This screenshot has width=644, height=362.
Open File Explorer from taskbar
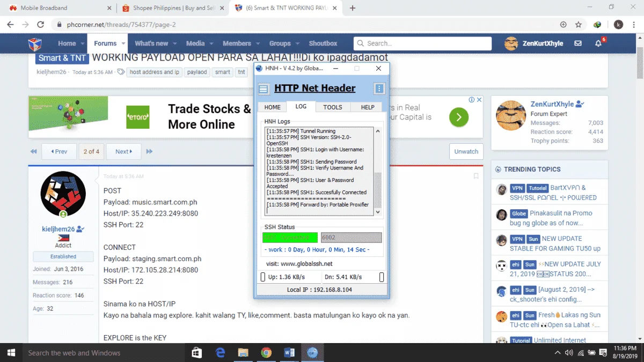(x=243, y=352)
